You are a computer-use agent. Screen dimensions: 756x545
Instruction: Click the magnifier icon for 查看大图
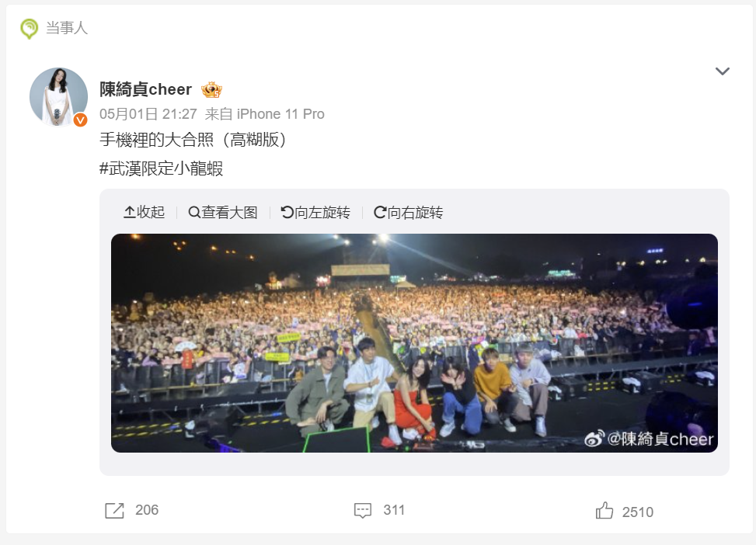193,212
